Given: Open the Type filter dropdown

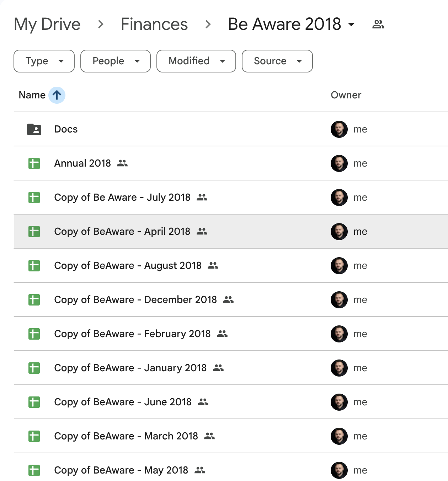Looking at the screenshot, I should click(x=44, y=61).
